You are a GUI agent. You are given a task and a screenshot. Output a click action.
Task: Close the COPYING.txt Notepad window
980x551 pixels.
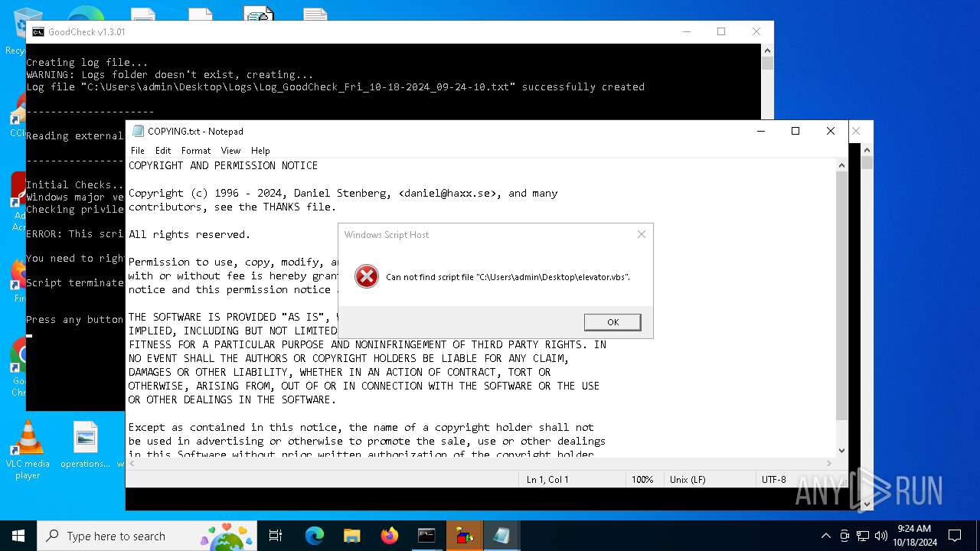tap(831, 131)
